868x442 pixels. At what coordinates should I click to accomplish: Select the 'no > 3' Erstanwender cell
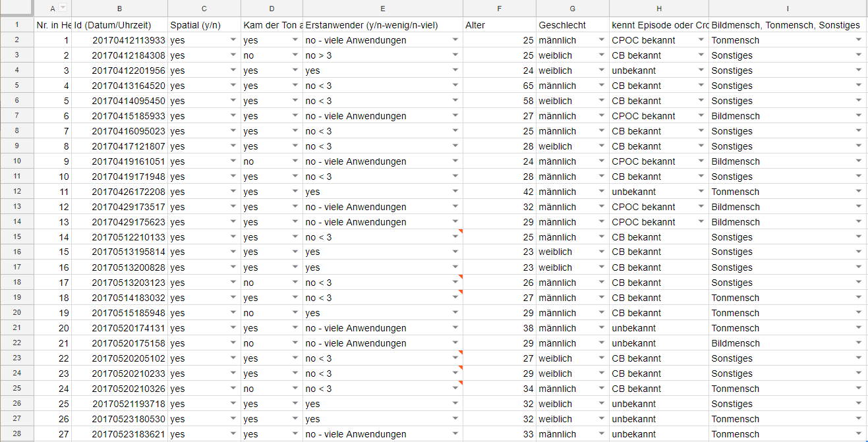pos(383,55)
